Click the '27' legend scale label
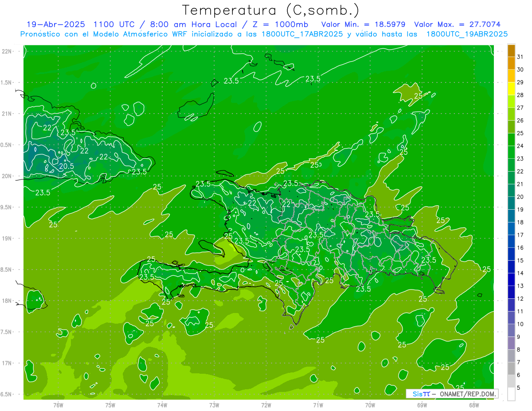Screen dimensions: 532x411 (520, 108)
